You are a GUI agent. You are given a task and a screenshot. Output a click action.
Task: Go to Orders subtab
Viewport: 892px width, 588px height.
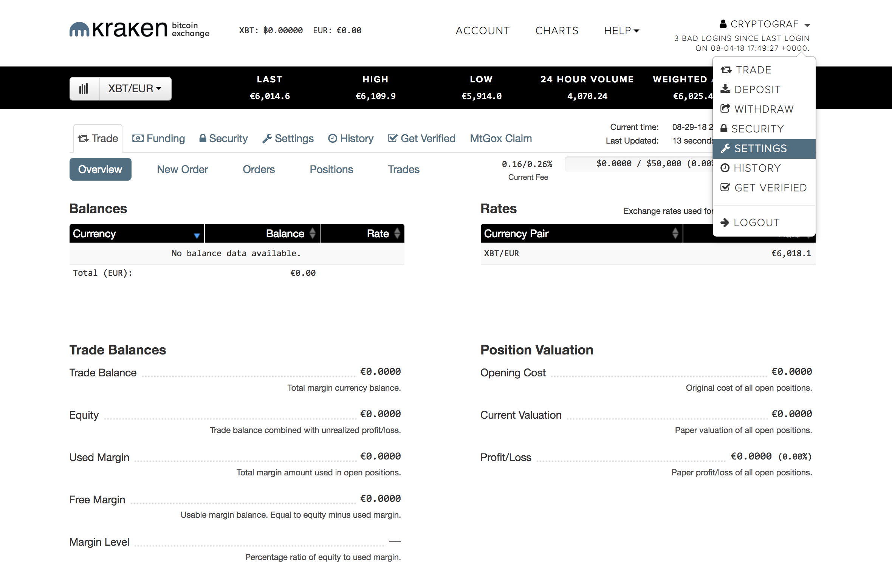(x=259, y=169)
